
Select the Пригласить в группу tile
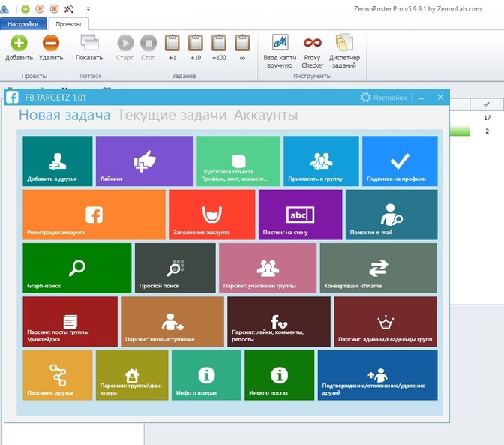(321, 161)
